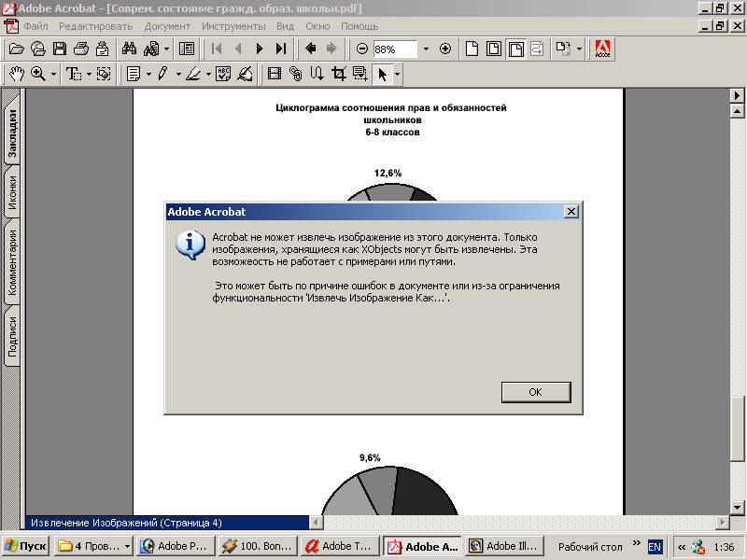
Task: Click the Пуск start button
Action: [x=25, y=546]
